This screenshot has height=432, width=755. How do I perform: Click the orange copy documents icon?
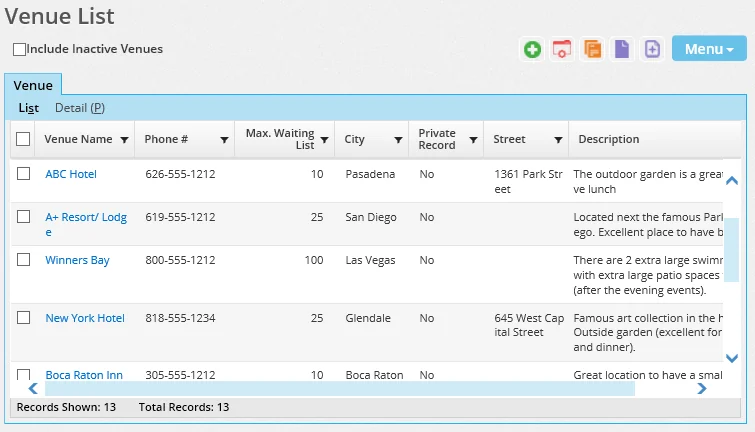click(x=592, y=49)
